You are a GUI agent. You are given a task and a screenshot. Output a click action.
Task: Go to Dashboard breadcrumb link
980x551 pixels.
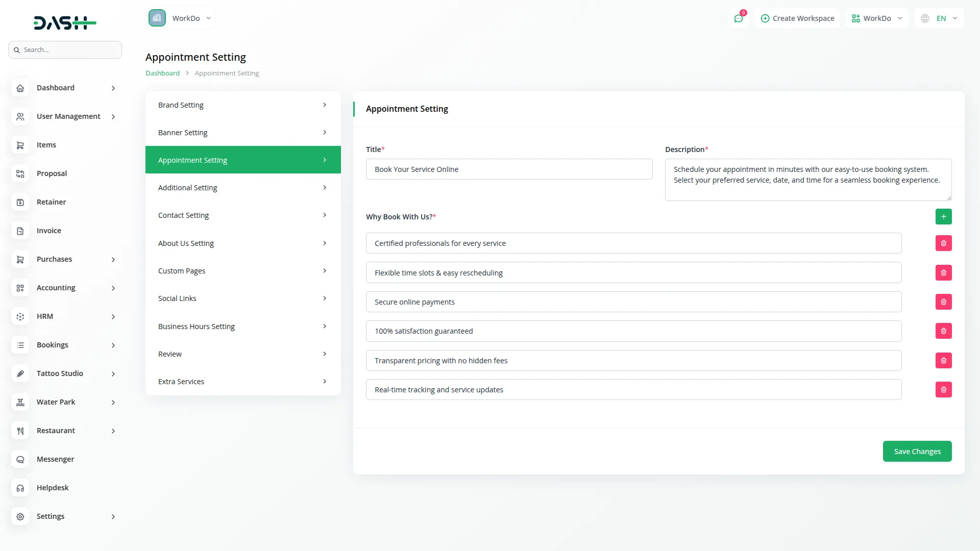(162, 73)
